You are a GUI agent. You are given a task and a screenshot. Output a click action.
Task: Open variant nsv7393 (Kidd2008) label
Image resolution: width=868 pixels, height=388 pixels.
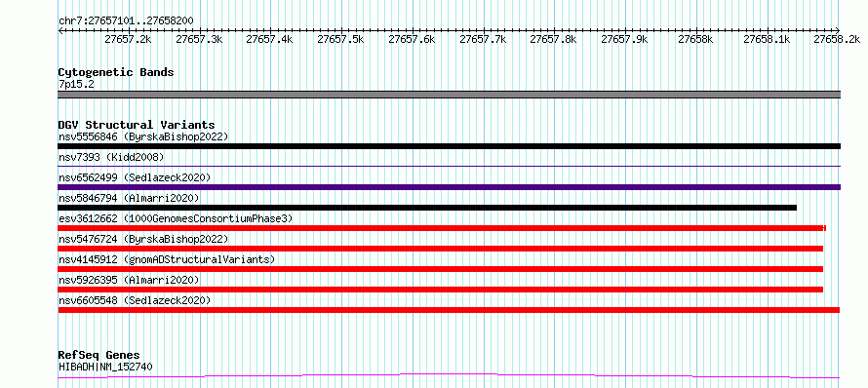(x=111, y=157)
